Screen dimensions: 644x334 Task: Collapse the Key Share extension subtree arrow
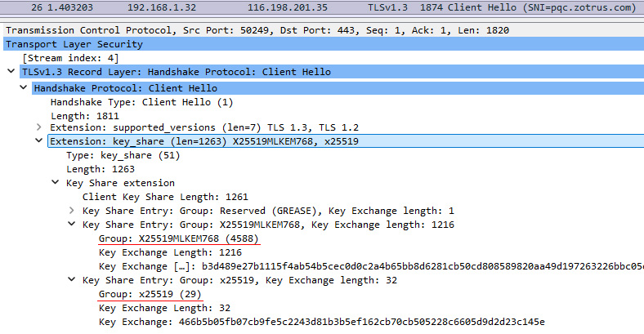[x=55, y=183]
